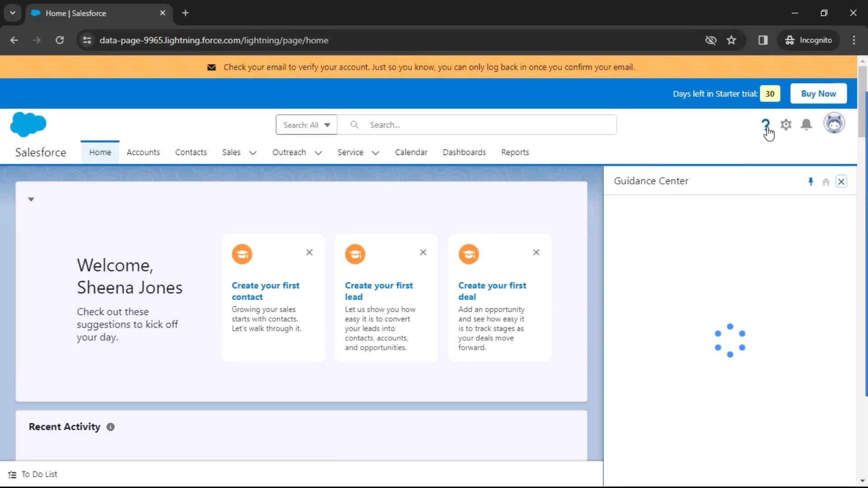The height and width of the screenshot is (488, 868).
Task: Open the Setup gear icon
Action: pyautogui.click(x=786, y=124)
